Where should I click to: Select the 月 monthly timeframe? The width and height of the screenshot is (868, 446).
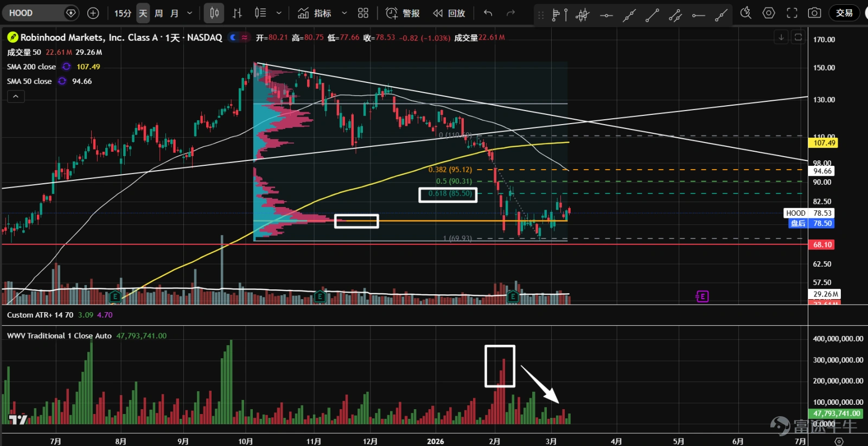click(174, 13)
